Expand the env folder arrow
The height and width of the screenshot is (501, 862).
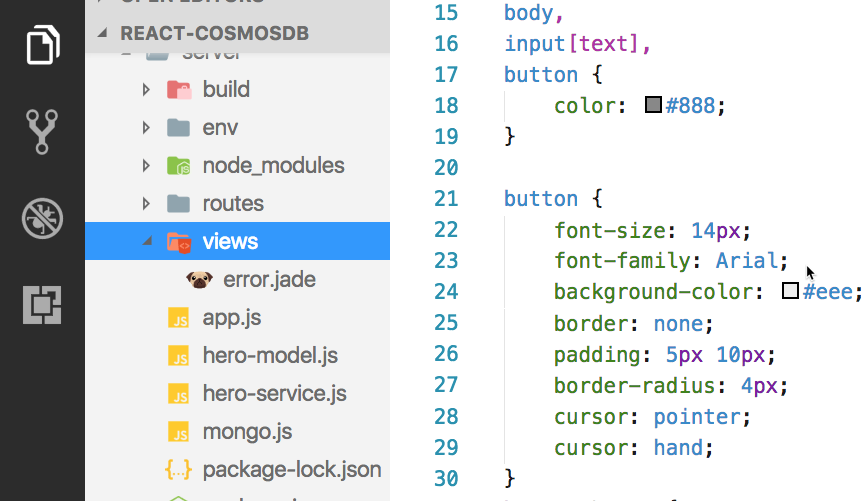(146, 128)
